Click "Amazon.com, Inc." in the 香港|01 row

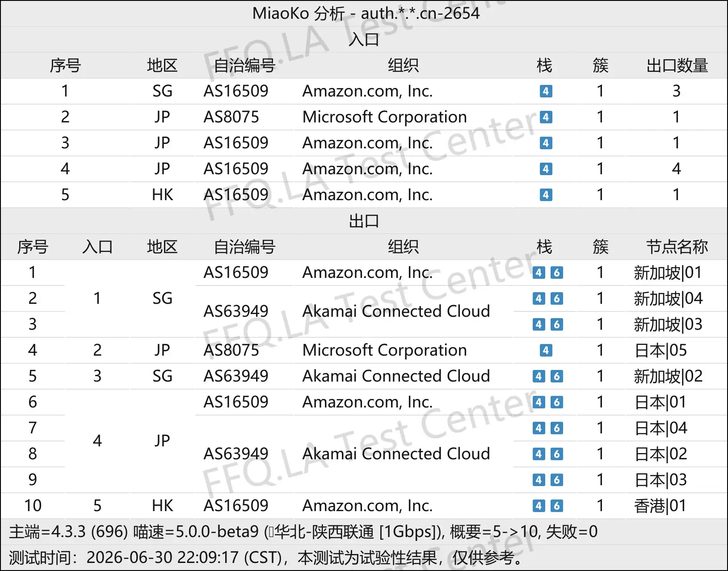click(x=368, y=506)
